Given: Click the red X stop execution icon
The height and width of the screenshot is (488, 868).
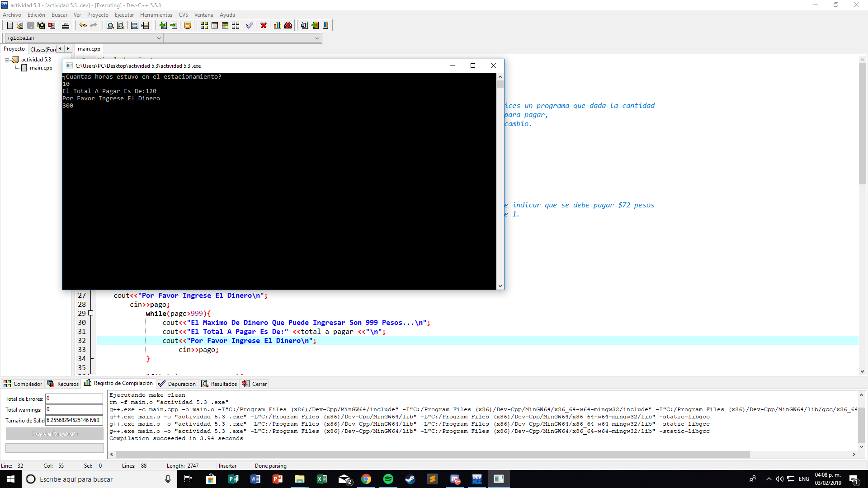Looking at the screenshot, I should [264, 25].
